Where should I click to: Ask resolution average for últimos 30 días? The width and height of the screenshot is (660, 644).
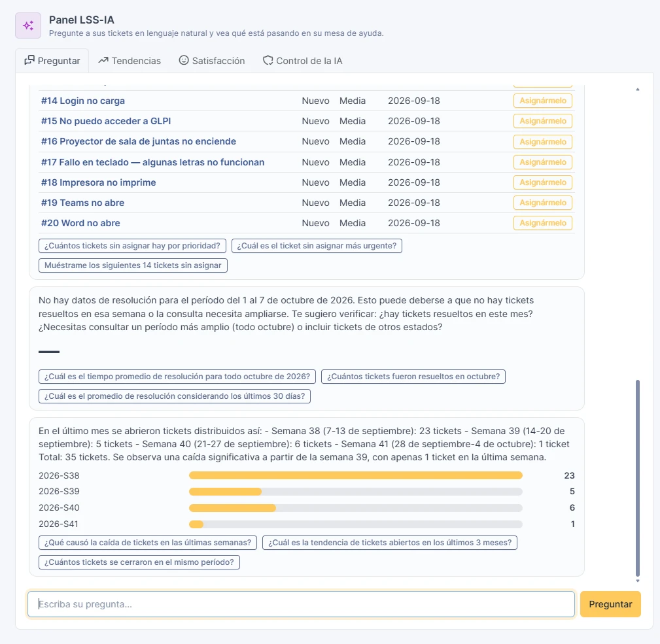(175, 396)
